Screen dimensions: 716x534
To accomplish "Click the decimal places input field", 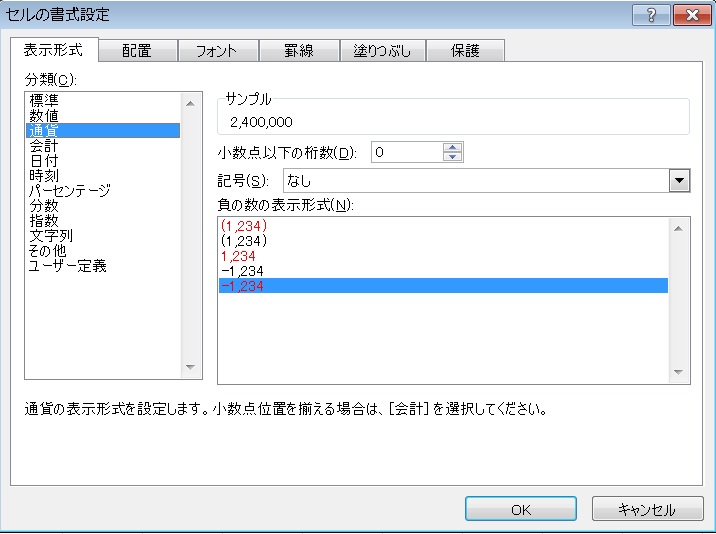I will (405, 153).
